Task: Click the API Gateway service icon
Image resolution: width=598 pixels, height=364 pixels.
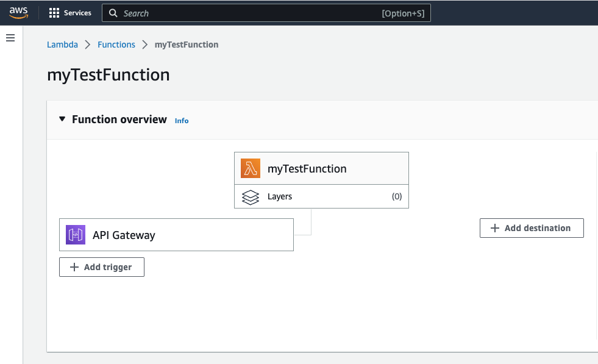Action: coord(74,234)
